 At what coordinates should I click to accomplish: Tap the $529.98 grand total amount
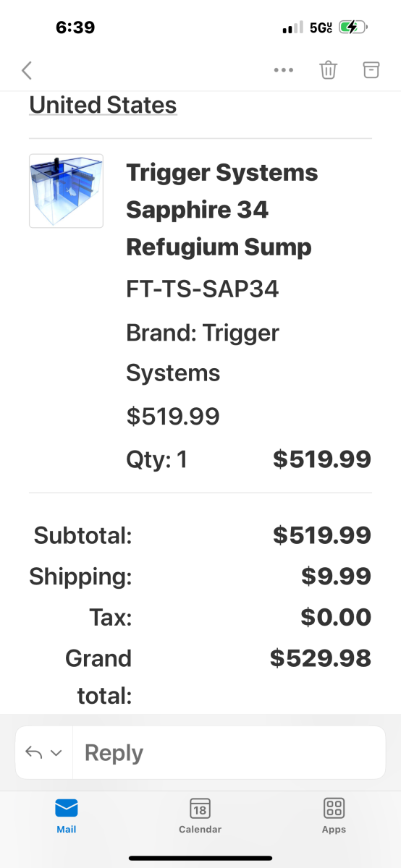321,658
